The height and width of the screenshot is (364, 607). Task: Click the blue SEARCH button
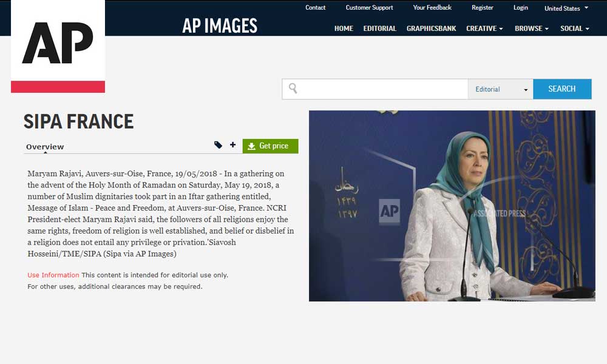pyautogui.click(x=562, y=89)
